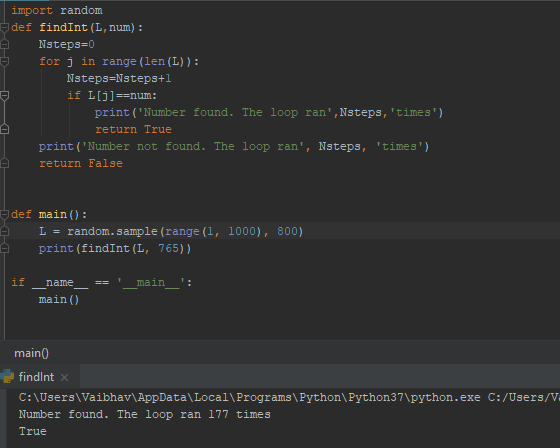
Task: Click fold marker beside random.sample line
Action: (4, 232)
